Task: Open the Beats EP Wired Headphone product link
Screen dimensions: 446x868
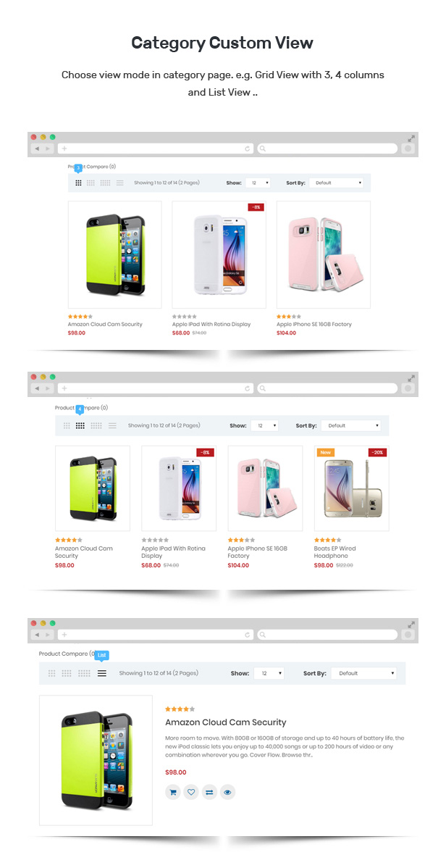Action: pos(334,552)
